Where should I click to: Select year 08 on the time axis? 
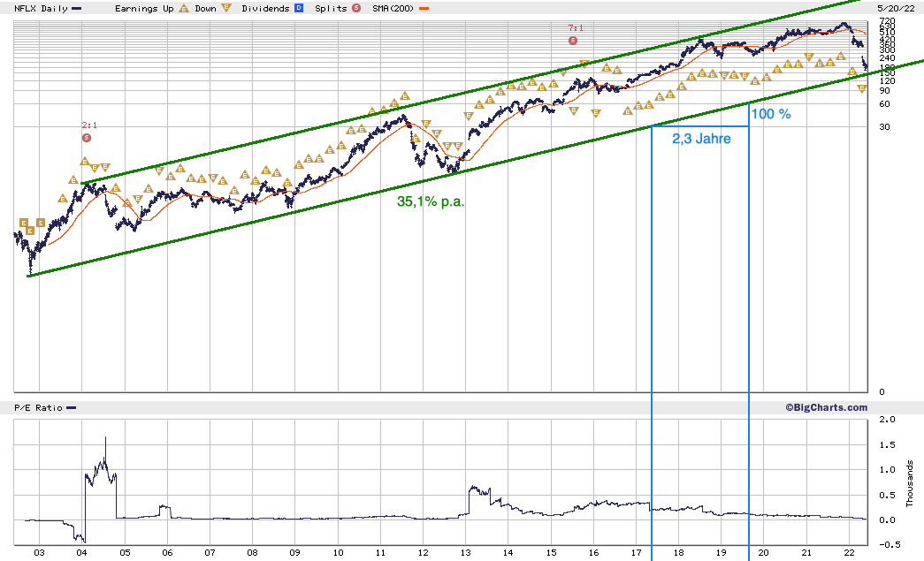pos(252,553)
